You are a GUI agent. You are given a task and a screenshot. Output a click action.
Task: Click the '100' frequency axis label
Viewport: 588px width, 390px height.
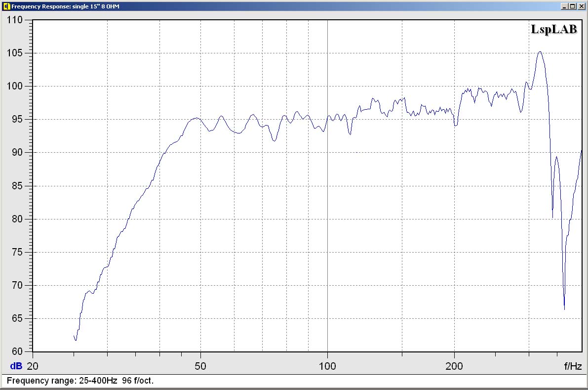327,366
